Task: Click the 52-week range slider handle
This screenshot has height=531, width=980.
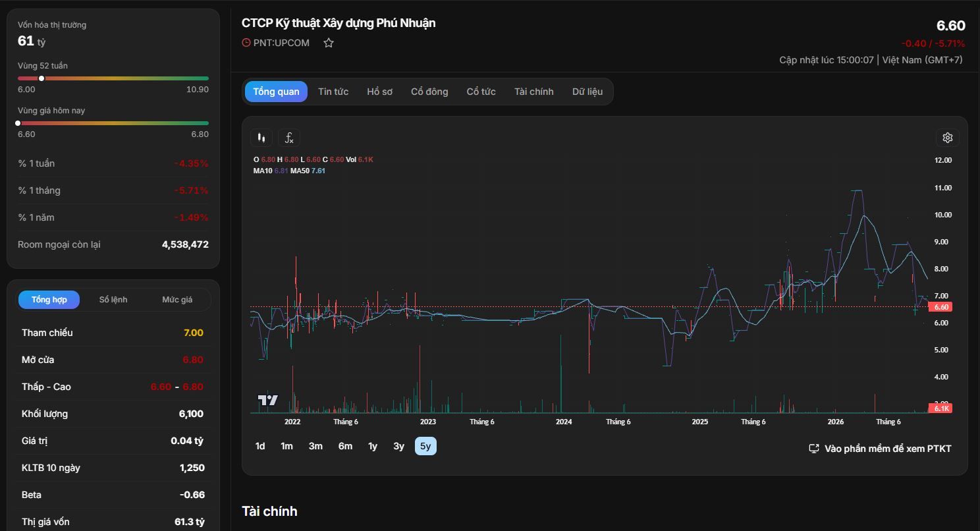Action: coord(41,78)
